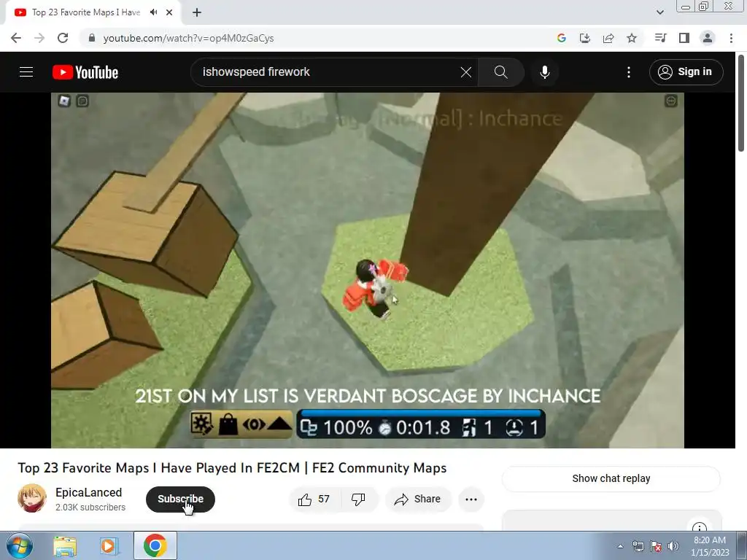Open EpicaLanced channel name link

coord(88,492)
